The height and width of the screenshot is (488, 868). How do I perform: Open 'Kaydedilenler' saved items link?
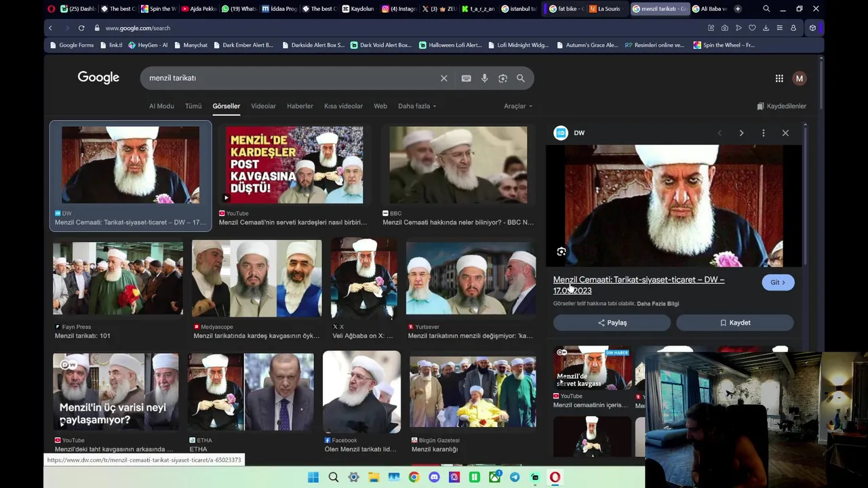[x=781, y=106]
